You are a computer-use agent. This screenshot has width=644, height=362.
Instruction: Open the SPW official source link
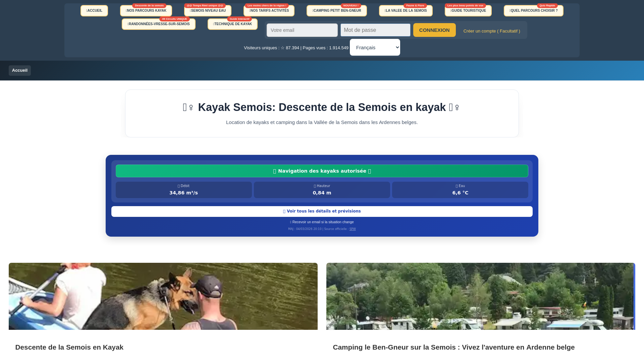coord(353,229)
